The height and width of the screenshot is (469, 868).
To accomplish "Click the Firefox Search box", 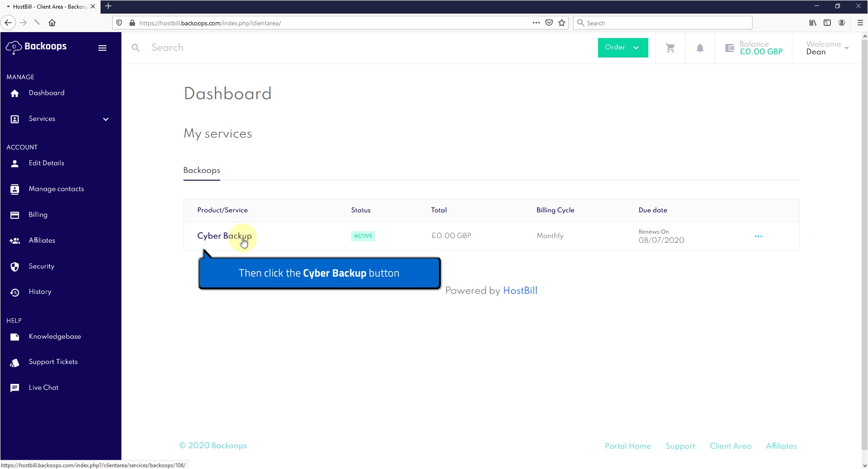I will 663,23.
